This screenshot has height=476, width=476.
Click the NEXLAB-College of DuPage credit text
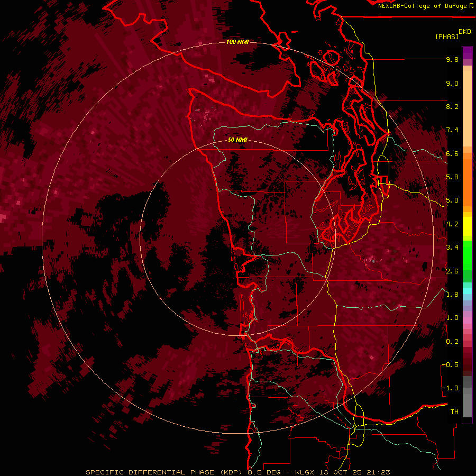[x=422, y=6]
